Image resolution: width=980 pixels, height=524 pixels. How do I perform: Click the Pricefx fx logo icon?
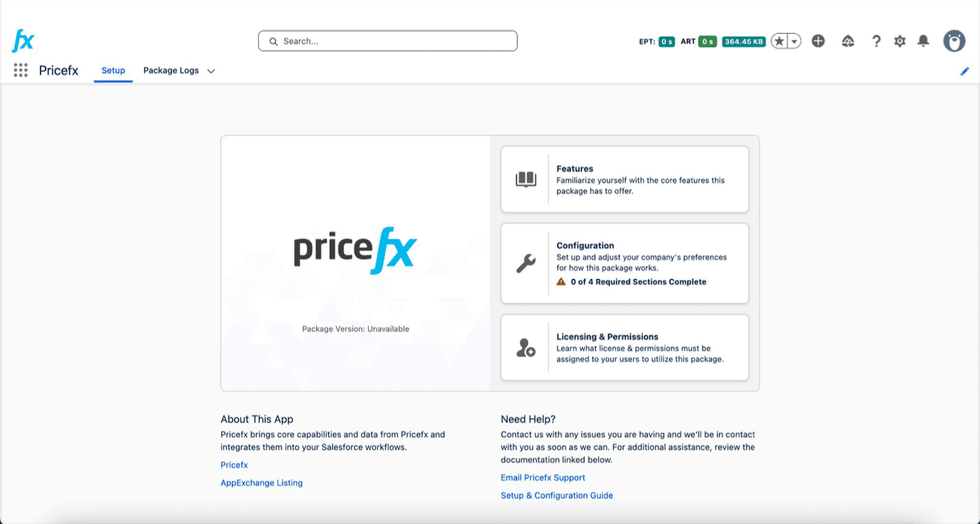(x=23, y=40)
